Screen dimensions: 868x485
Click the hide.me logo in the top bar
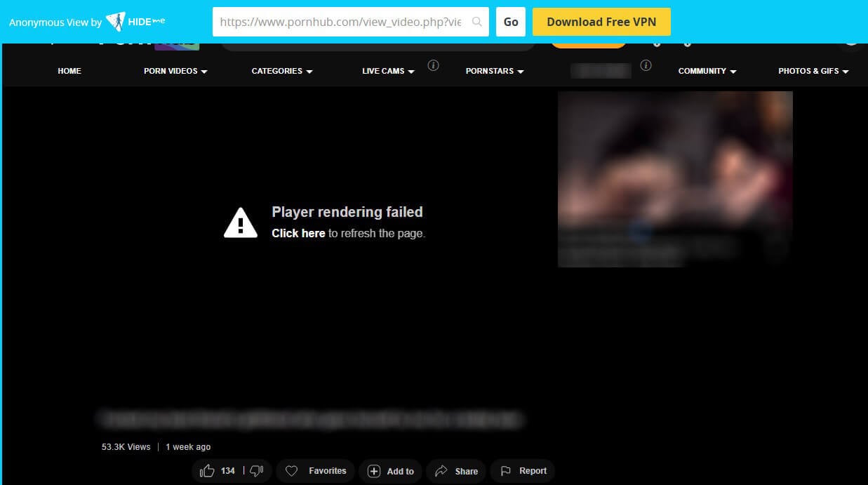135,22
